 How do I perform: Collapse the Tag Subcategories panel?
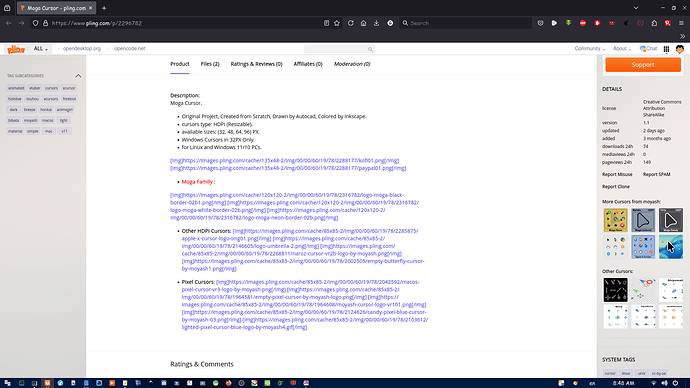(78, 76)
